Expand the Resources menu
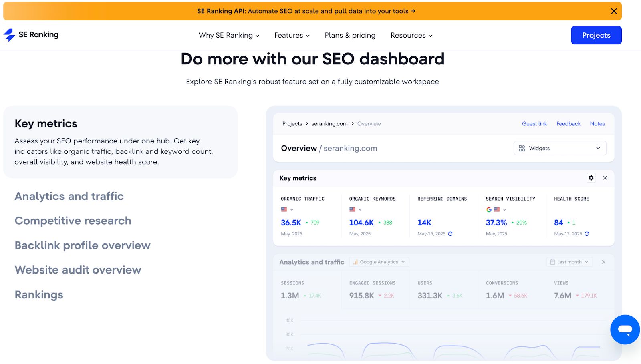 (x=411, y=35)
